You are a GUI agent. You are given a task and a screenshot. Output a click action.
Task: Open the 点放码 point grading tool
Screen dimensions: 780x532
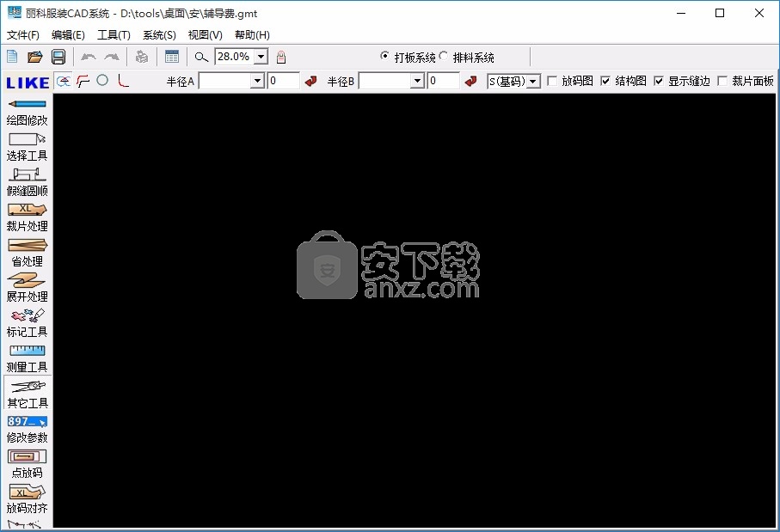click(28, 465)
